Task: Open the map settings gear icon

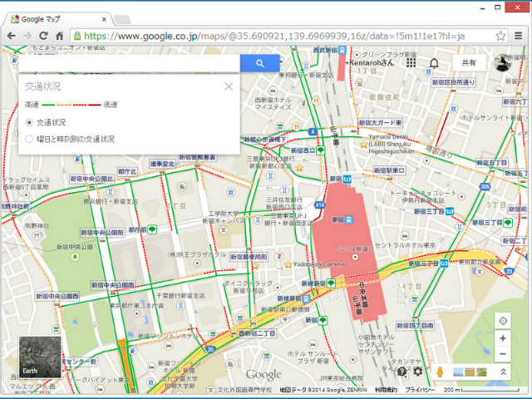Action: click(x=418, y=372)
